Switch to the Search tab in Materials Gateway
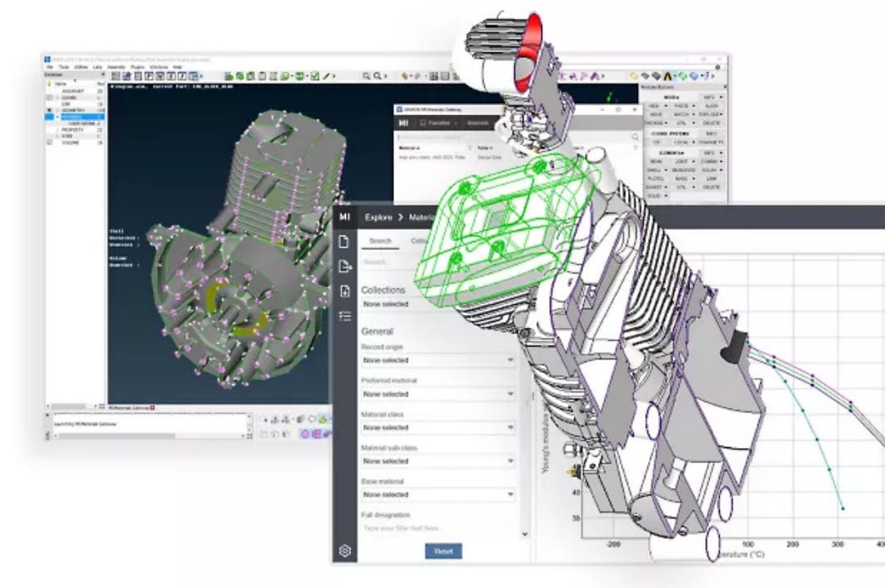Image resolution: width=885 pixels, height=588 pixels. [379, 241]
